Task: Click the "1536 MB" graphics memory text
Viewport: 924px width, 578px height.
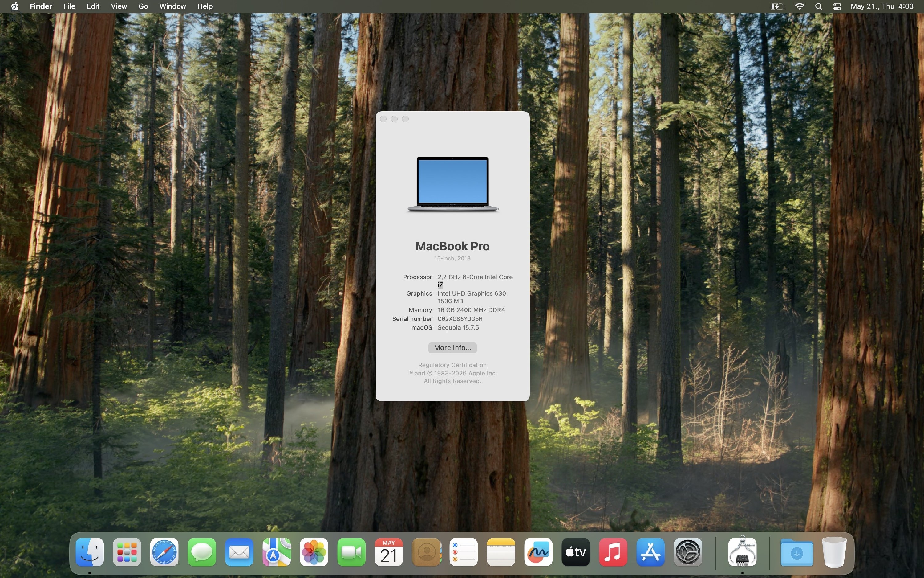Action: pos(450,301)
